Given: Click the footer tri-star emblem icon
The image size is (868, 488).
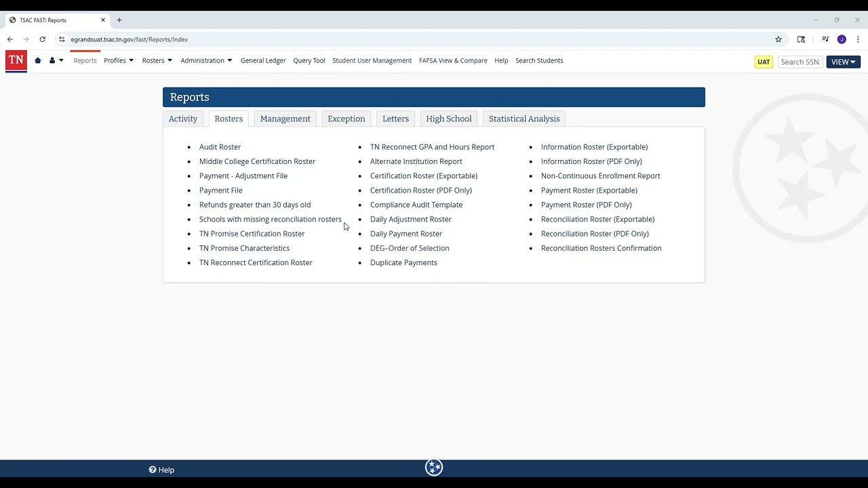Looking at the screenshot, I should [x=434, y=468].
